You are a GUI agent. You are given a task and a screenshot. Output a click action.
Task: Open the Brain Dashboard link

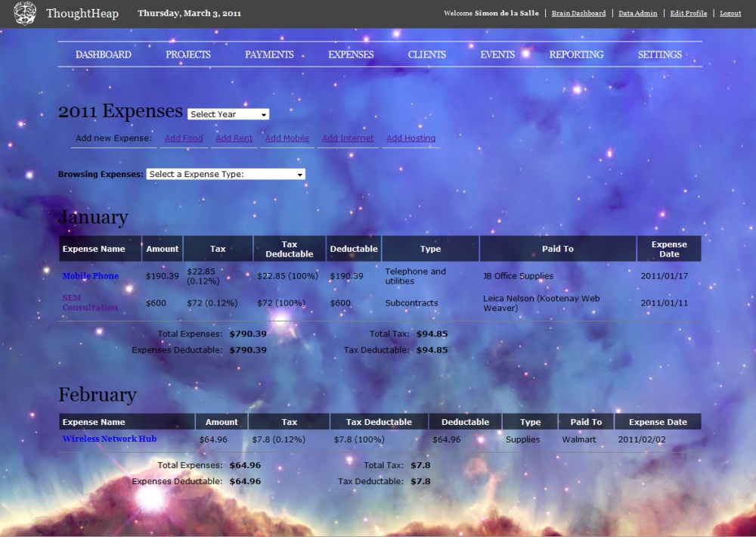point(578,14)
